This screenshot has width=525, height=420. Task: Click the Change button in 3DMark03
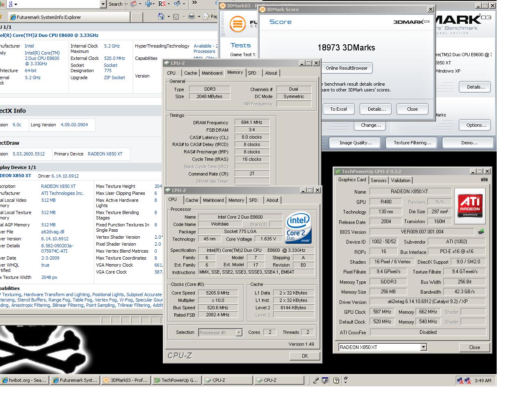[371, 125]
